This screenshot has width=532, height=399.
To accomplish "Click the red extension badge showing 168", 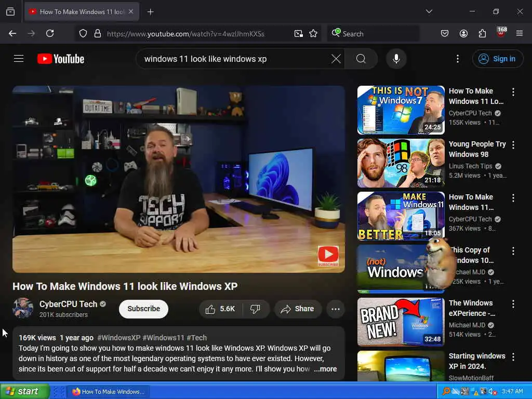I will [501, 33].
